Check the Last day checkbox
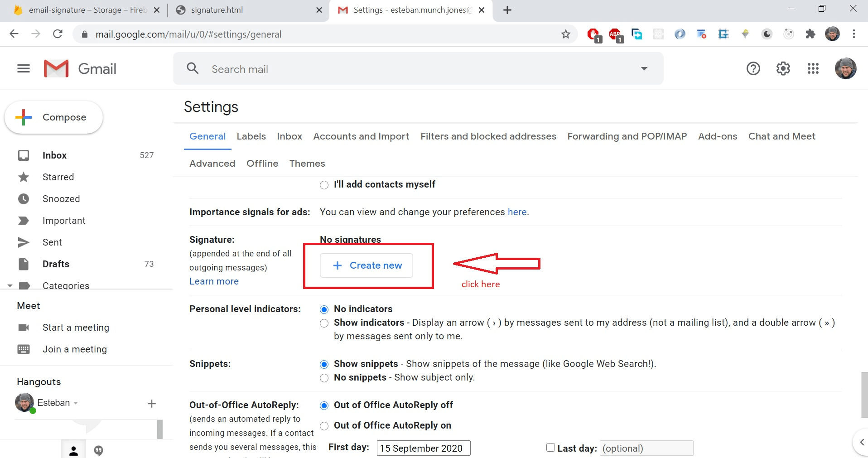This screenshot has width=868, height=458. point(550,447)
